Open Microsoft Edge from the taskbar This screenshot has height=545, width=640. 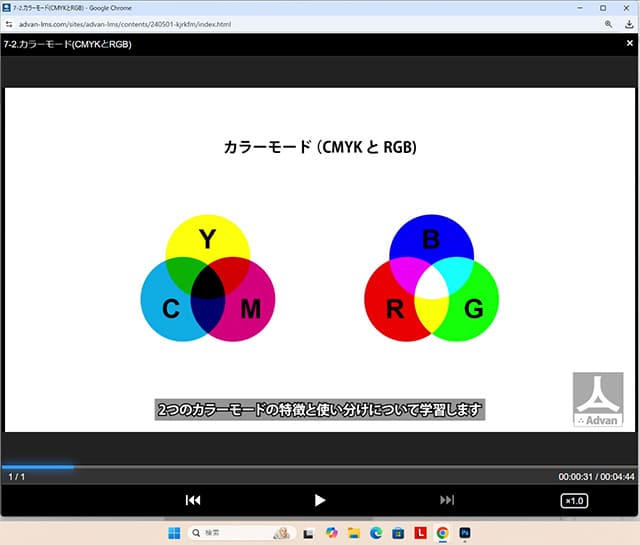coord(376,533)
